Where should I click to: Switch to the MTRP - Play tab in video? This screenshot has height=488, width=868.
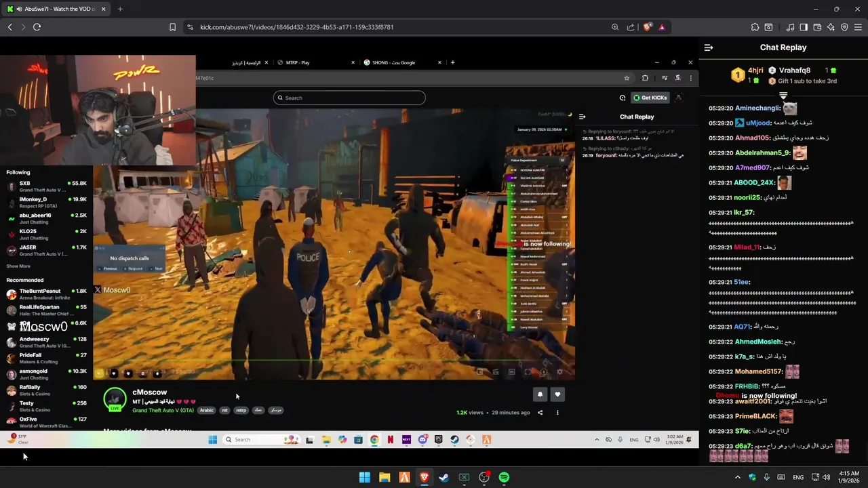tap(316, 62)
